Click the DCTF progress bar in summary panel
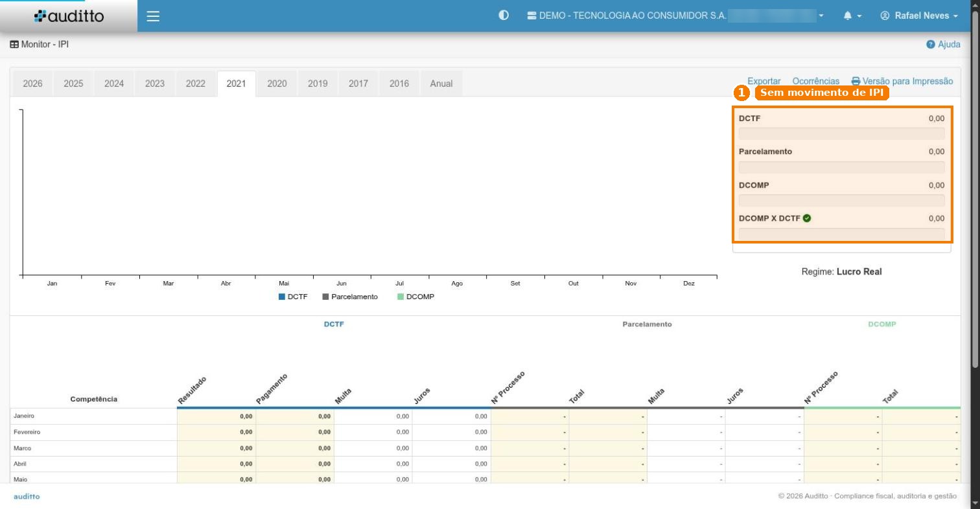 point(842,134)
